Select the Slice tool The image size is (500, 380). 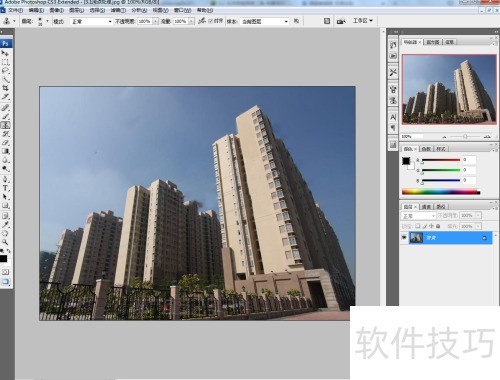point(5,97)
